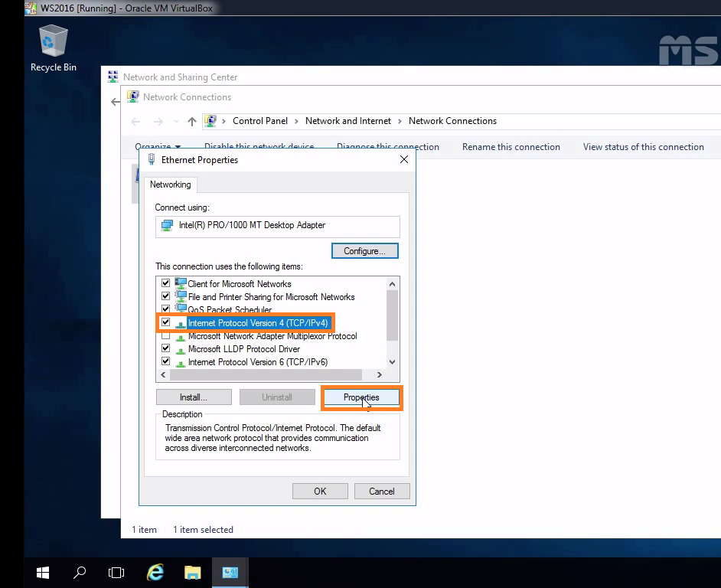Close the Ethernet Properties dialog
This screenshot has width=721, height=588.
[403, 159]
